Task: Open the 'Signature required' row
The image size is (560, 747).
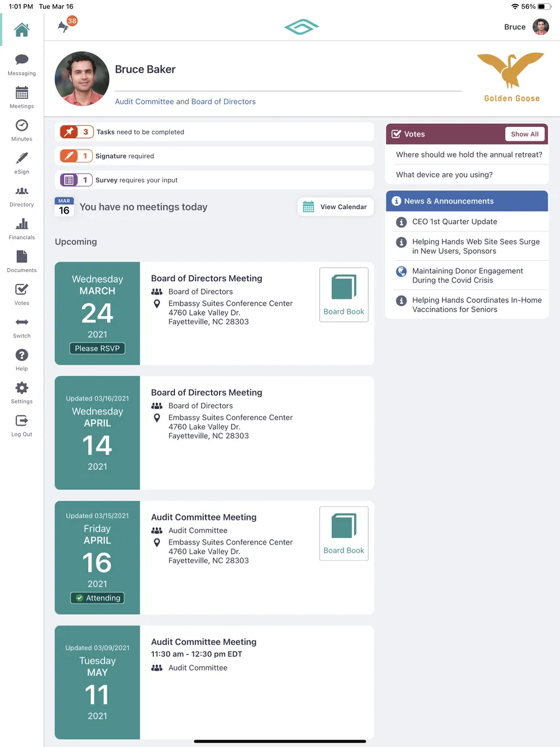Action: pyautogui.click(x=214, y=156)
